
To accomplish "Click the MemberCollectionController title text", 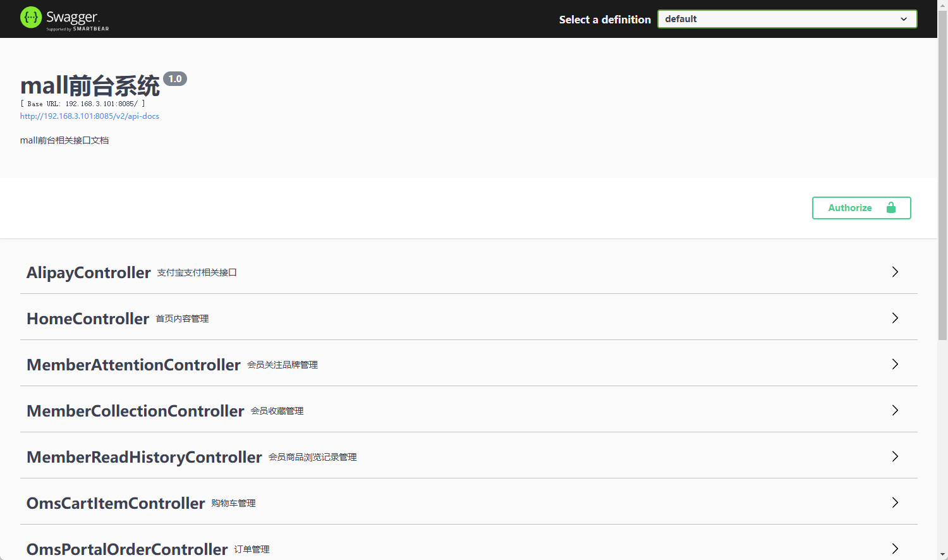I will point(135,411).
